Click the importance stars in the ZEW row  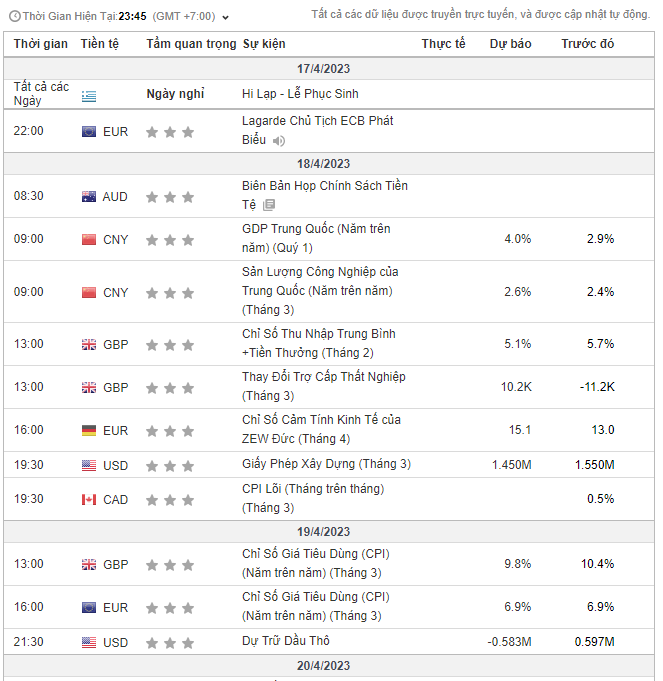tap(170, 431)
